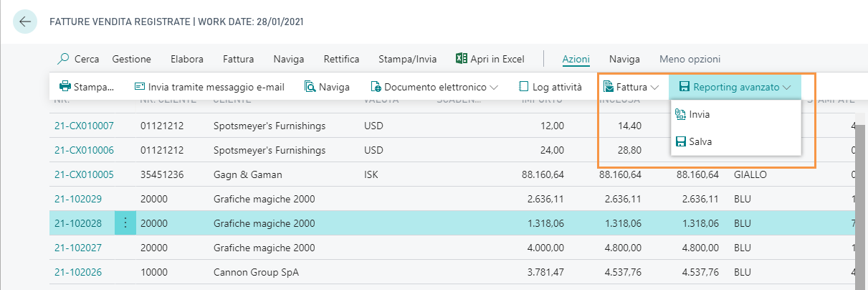
Task: Choose Salva from Reporting avanzato menu
Action: 700,141
